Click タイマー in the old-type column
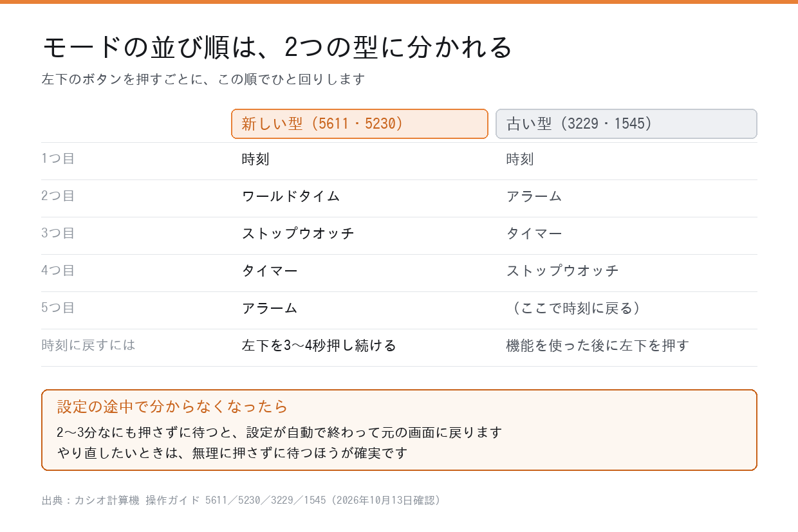 pos(534,234)
